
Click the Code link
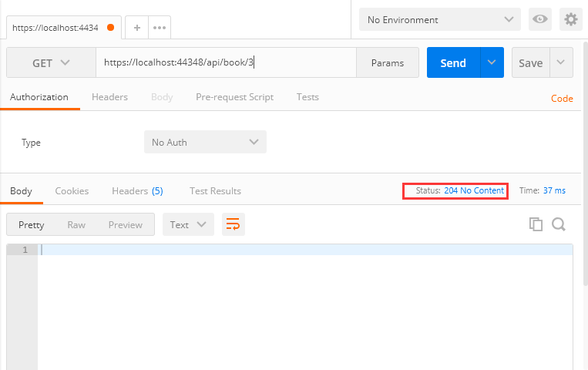pos(562,99)
